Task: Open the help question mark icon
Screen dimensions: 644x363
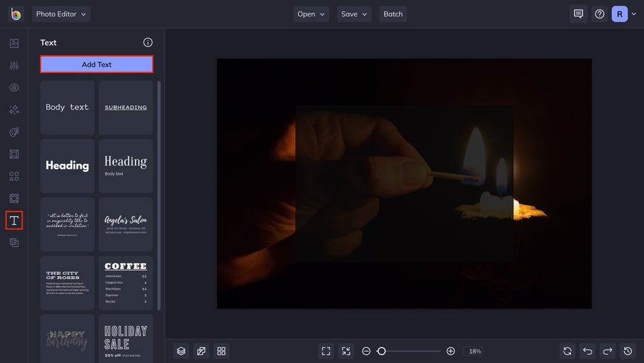Action: (600, 14)
